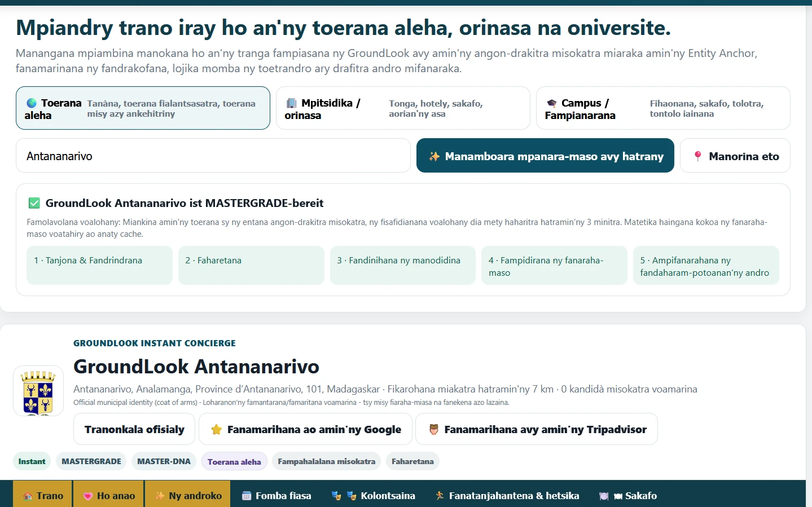Click the green checkmark icon beside GroundLook Antananarivo

[34, 203]
